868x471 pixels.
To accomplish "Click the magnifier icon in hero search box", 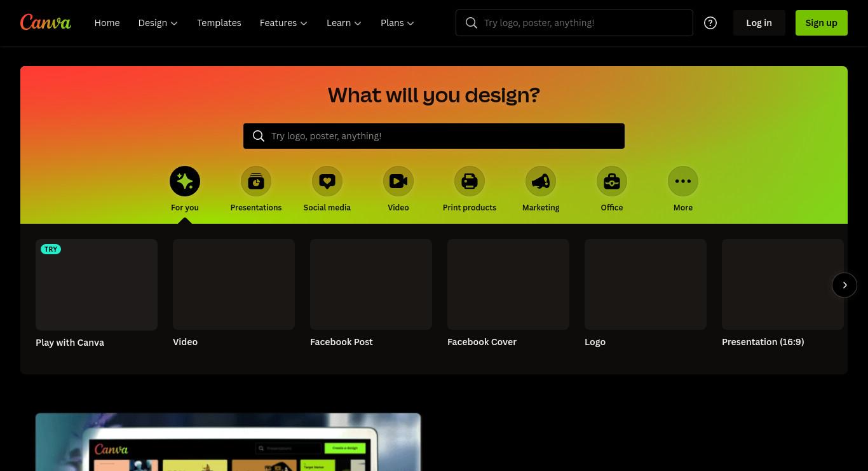I will 259,136.
